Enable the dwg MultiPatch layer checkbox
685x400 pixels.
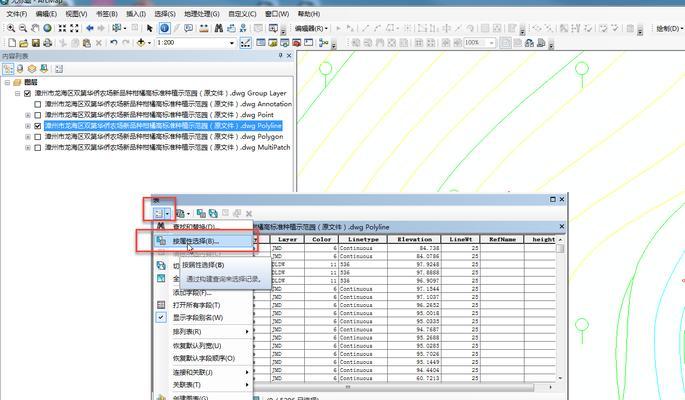(x=38, y=148)
